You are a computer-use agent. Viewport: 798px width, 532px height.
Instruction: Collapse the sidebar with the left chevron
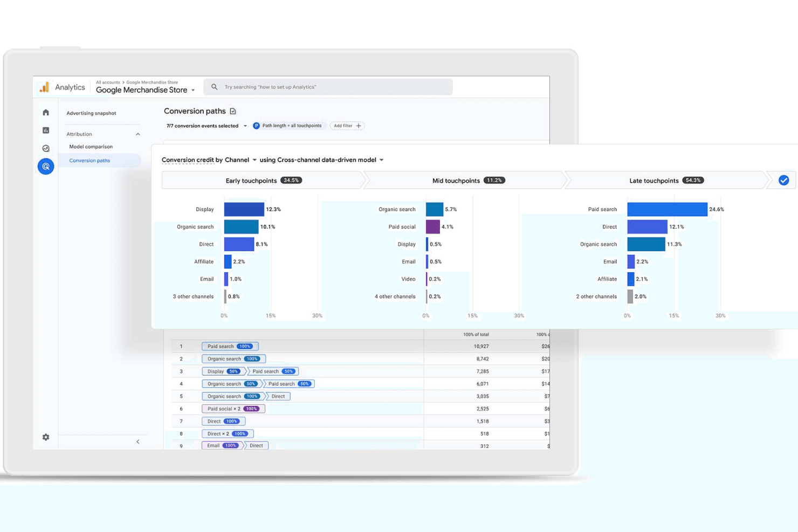138,441
